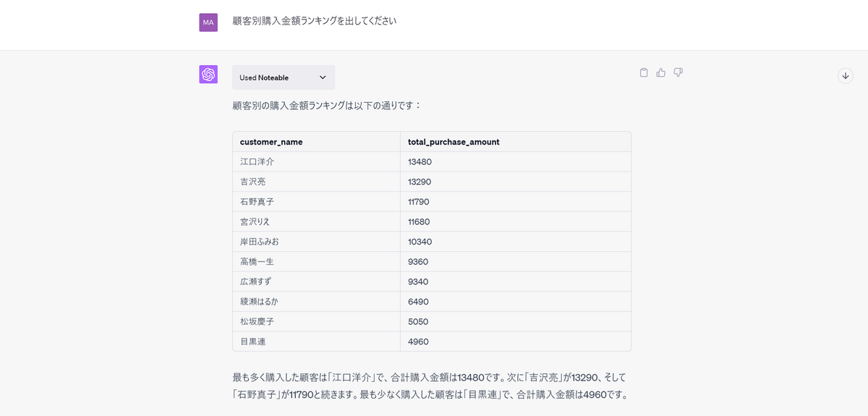Click the scroll-to-bottom arrow button
This screenshot has height=416, width=868.
pos(846,75)
